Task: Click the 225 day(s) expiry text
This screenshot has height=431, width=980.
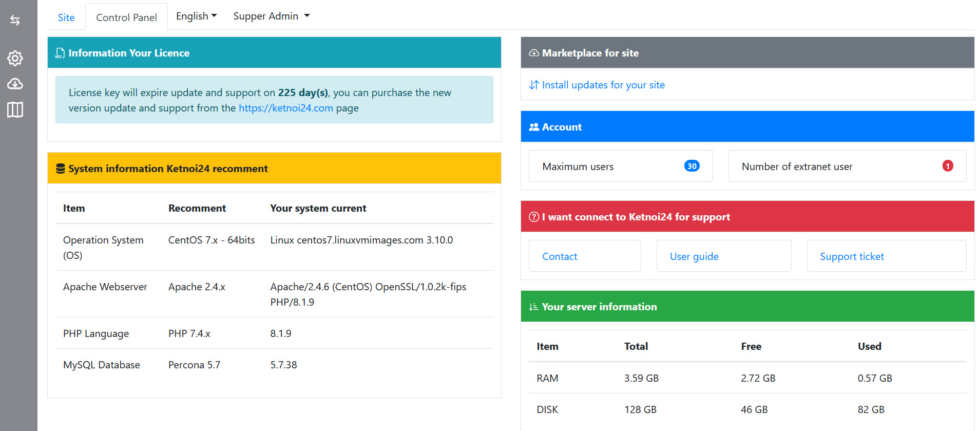Action: coord(303,92)
